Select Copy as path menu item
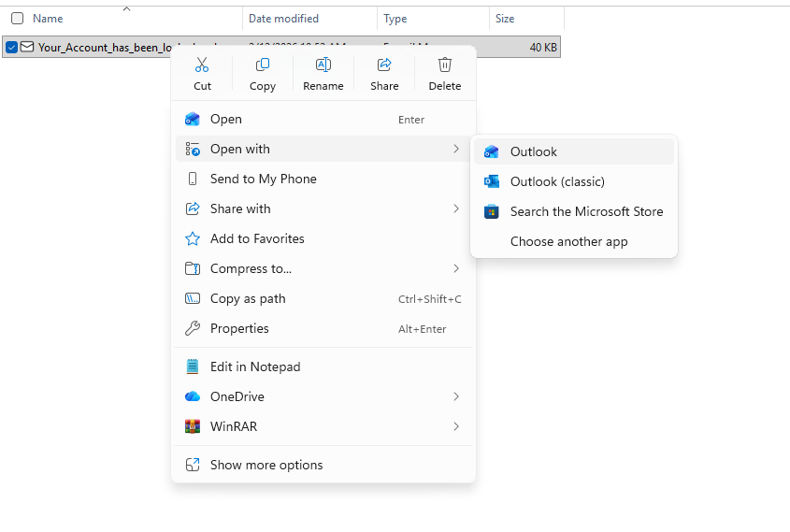 [248, 298]
